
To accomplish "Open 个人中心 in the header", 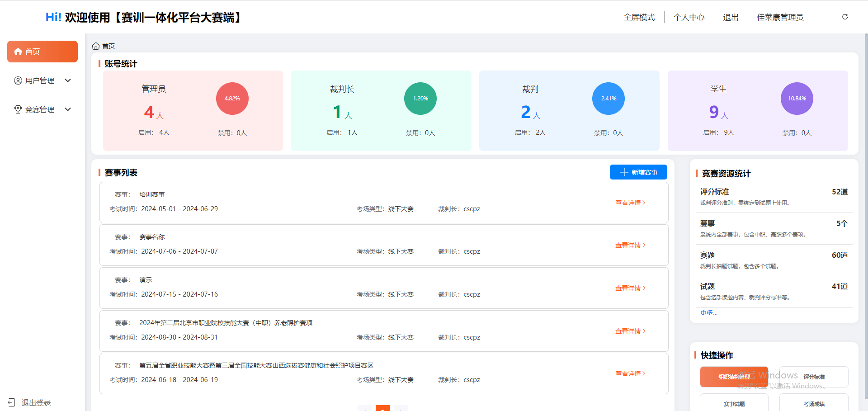I will 689,17.
